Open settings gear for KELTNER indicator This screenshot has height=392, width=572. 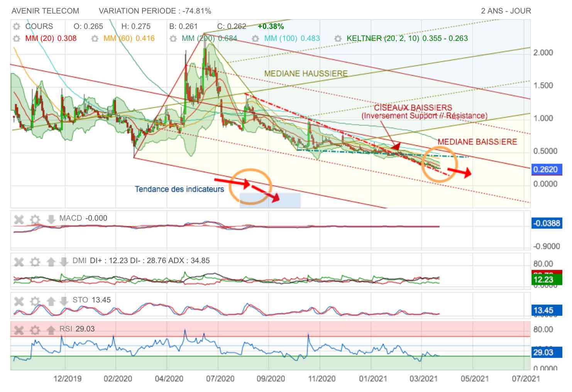coord(338,39)
